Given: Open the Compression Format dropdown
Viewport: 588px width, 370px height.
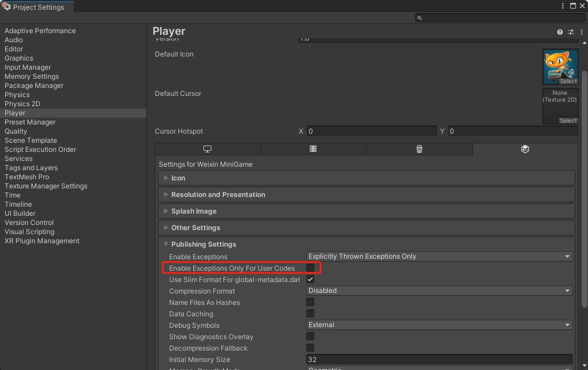Looking at the screenshot, I should click(439, 291).
